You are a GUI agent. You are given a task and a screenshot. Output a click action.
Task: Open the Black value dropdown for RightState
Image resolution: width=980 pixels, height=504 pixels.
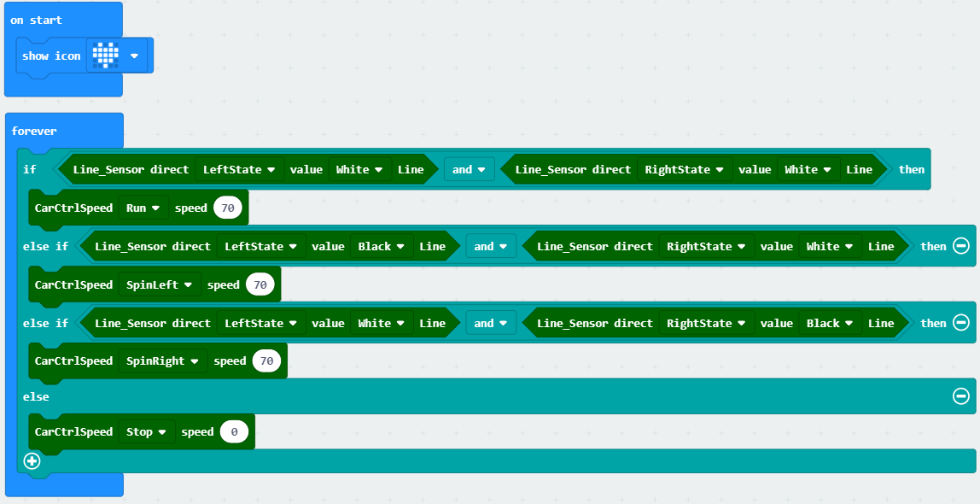tap(830, 324)
